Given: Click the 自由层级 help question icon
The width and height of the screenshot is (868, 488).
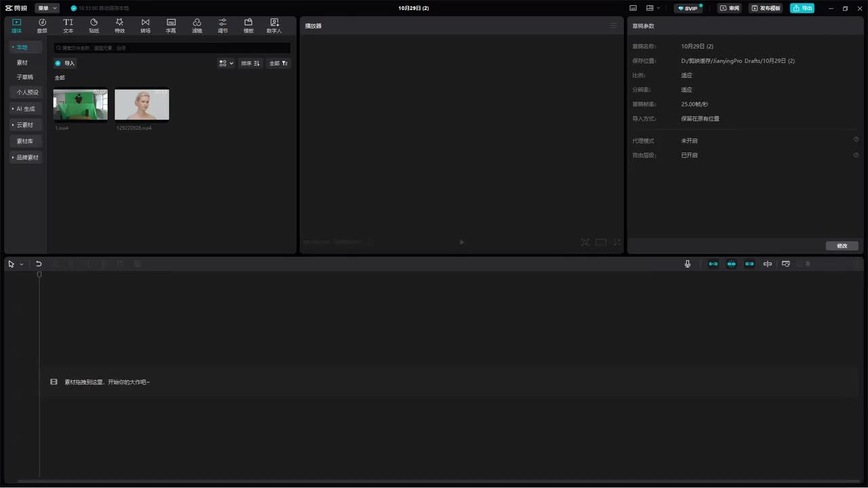Looking at the screenshot, I should pos(856,155).
